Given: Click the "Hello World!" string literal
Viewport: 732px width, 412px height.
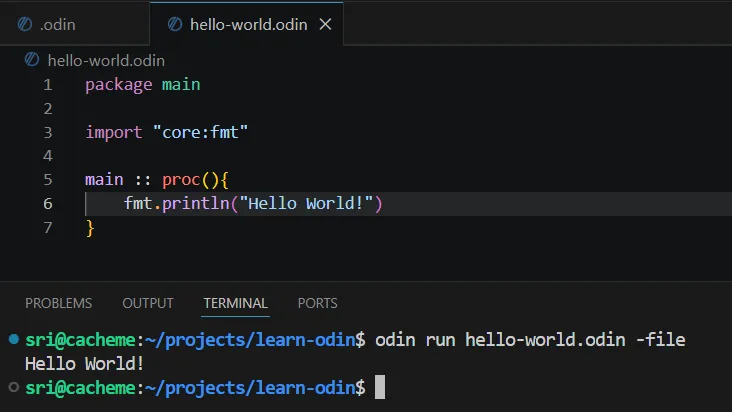Looking at the screenshot, I should [x=306, y=203].
